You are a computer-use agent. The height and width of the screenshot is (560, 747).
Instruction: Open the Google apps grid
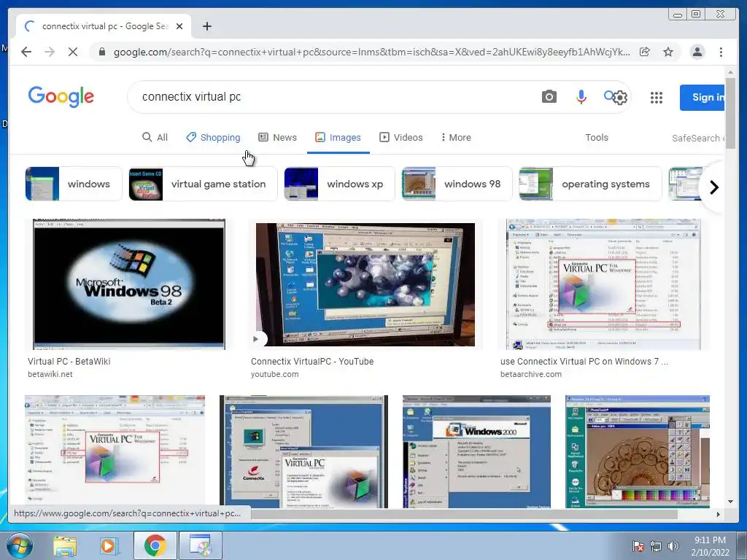(x=656, y=98)
